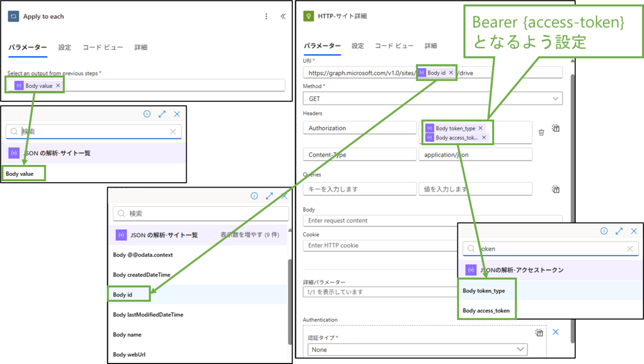Click the キーを入力します query key field

[359, 189]
